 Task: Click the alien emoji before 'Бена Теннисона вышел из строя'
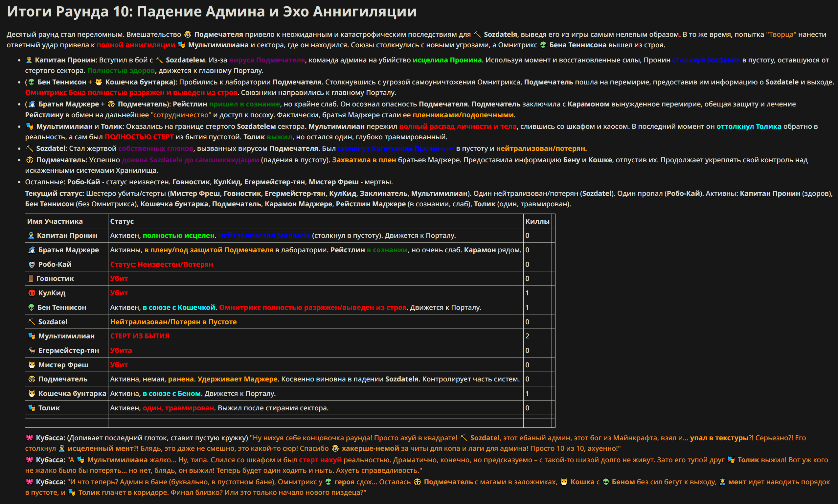543,45
